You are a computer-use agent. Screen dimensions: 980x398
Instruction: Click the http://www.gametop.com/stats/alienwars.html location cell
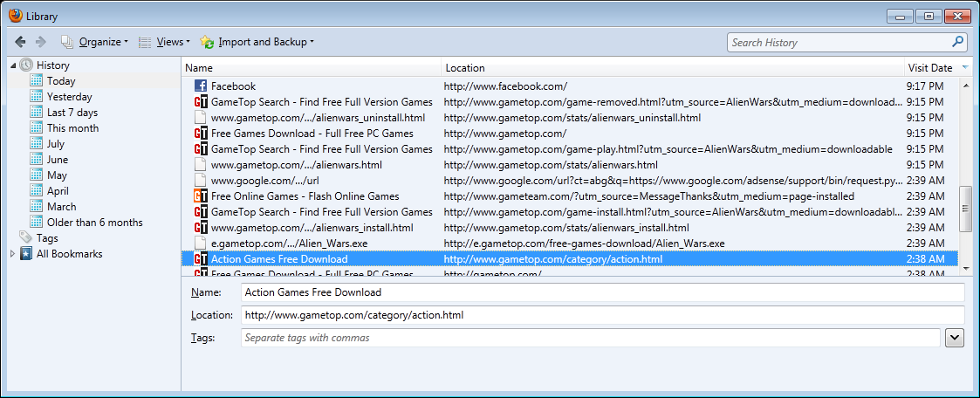pyautogui.click(x=551, y=165)
